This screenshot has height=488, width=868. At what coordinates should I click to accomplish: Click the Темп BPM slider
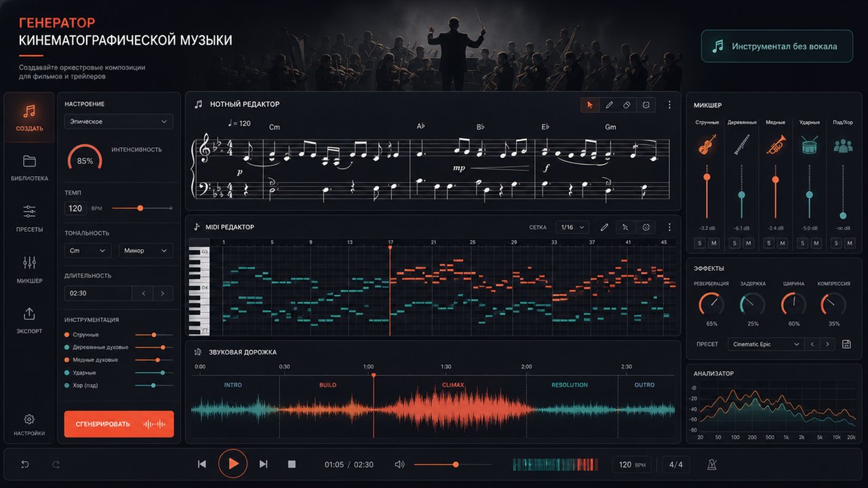point(142,208)
